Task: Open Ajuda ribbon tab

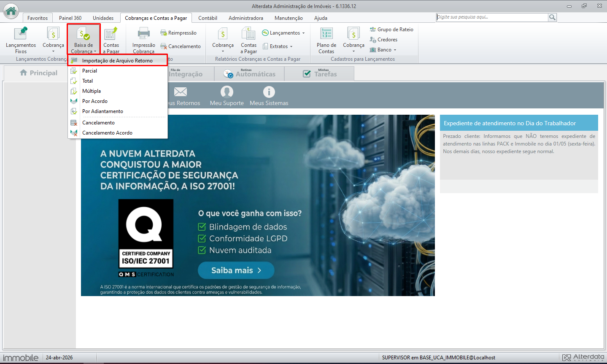Action: pyautogui.click(x=321, y=18)
